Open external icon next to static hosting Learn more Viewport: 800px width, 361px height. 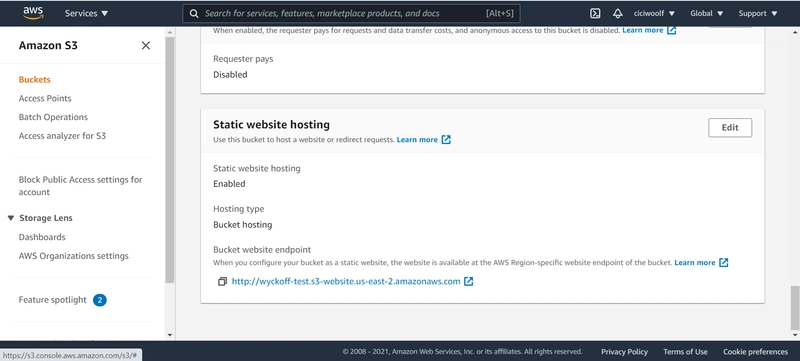(x=446, y=140)
